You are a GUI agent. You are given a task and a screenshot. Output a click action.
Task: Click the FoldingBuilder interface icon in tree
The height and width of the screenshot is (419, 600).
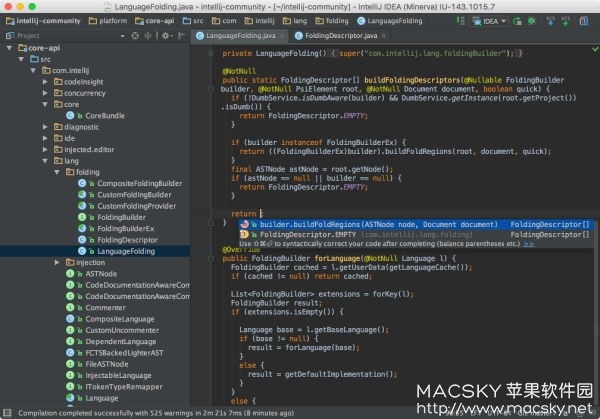pos(82,217)
